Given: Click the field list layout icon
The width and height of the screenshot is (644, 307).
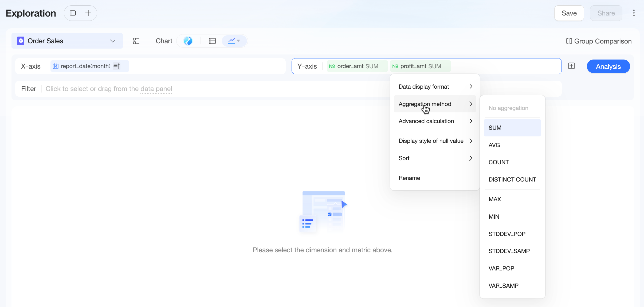Looking at the screenshot, I should 136,41.
